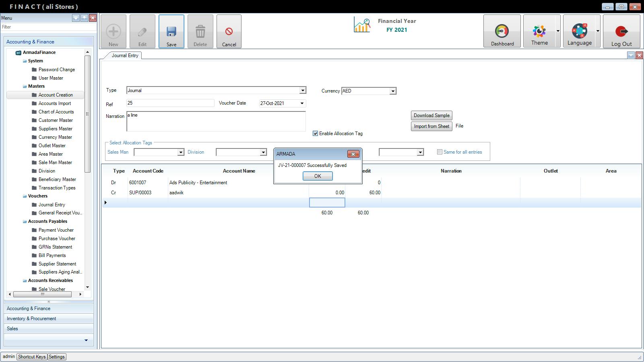The width and height of the screenshot is (644, 362).
Task: Click the Save toolbar icon
Action: tap(171, 32)
